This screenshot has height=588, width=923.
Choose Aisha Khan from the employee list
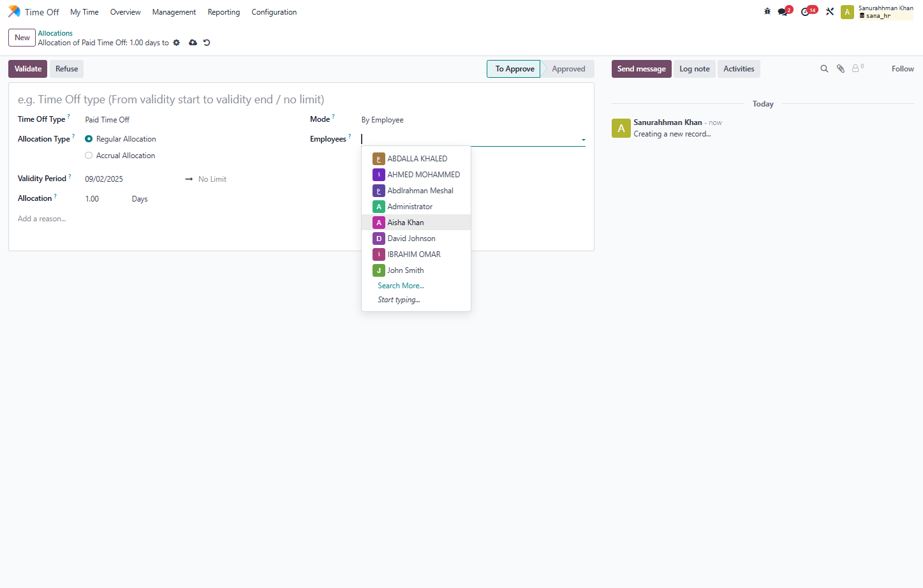click(416, 223)
